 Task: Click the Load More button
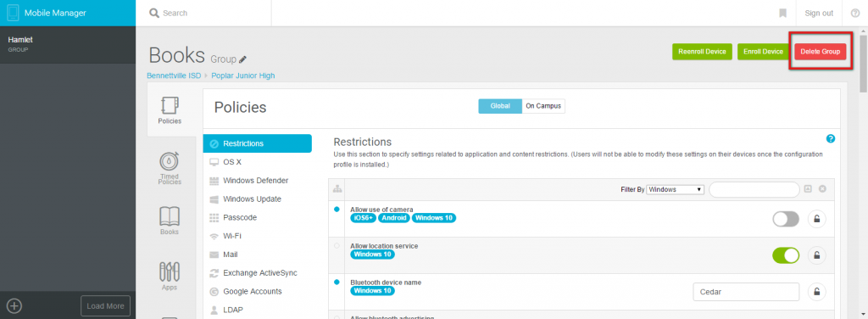(105, 305)
